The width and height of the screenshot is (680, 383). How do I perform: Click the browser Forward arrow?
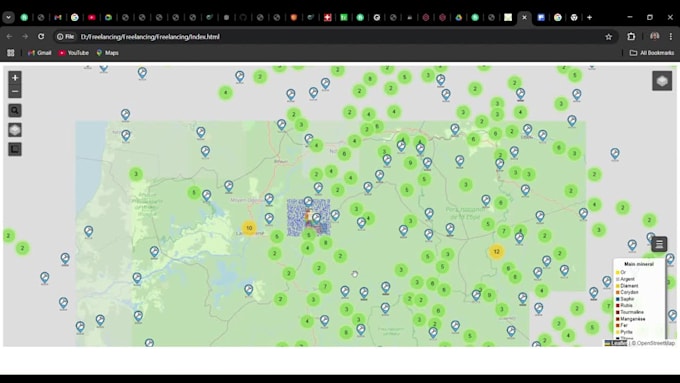point(25,37)
